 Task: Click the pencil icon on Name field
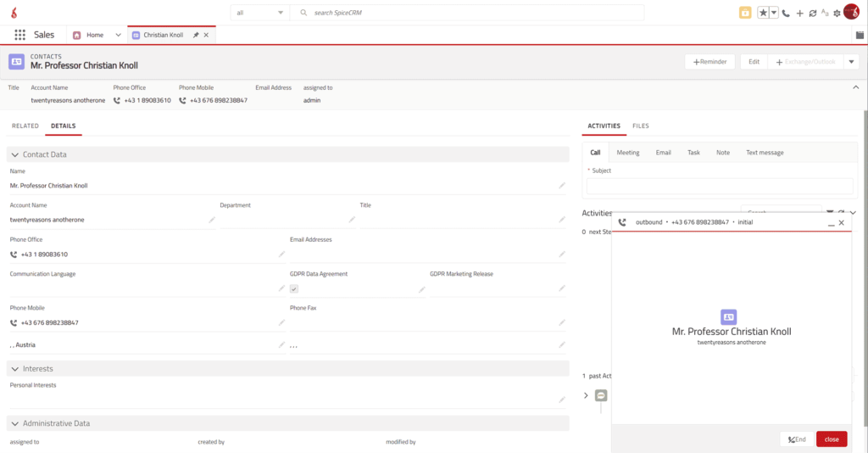click(561, 185)
